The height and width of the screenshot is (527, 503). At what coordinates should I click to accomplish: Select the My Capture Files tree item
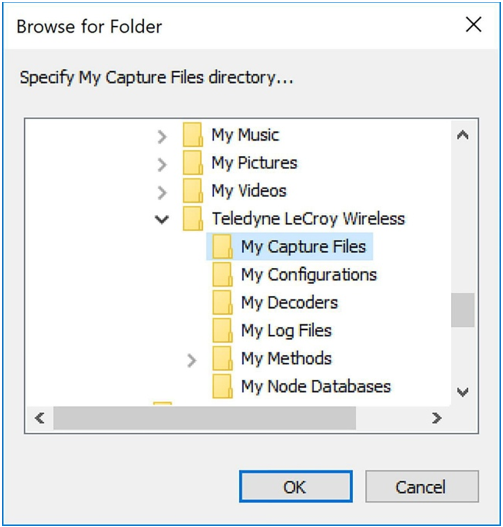(290, 246)
